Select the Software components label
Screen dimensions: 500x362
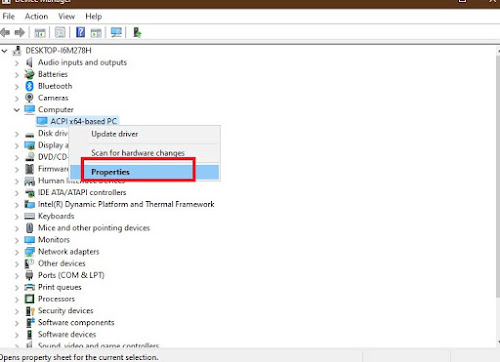tap(76, 323)
